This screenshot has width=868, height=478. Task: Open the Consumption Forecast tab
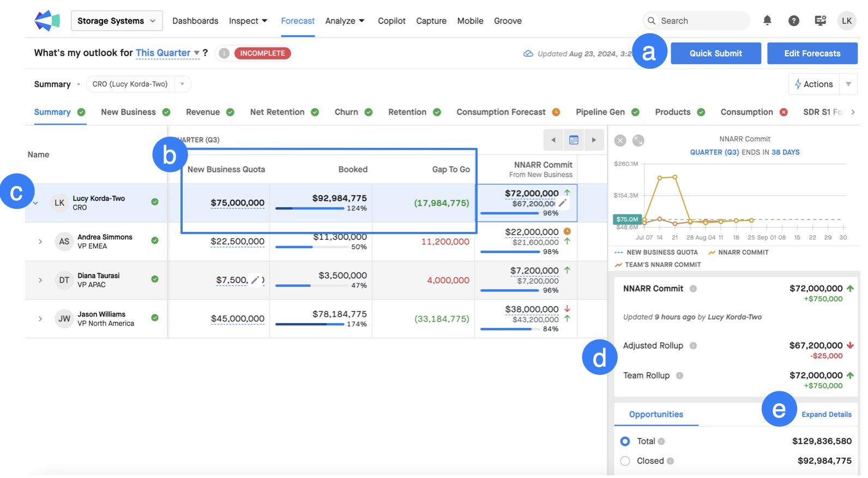(508, 112)
